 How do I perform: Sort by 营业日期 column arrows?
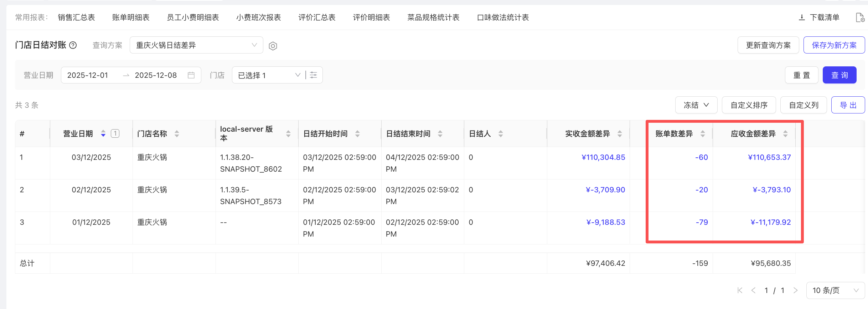pyautogui.click(x=103, y=134)
